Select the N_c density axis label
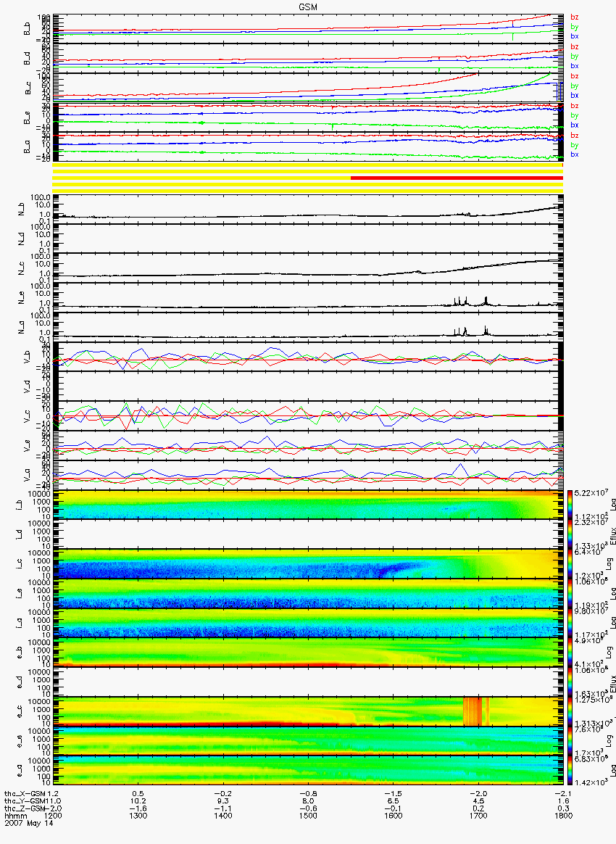This screenshot has height=844, width=616. pyautogui.click(x=22, y=268)
